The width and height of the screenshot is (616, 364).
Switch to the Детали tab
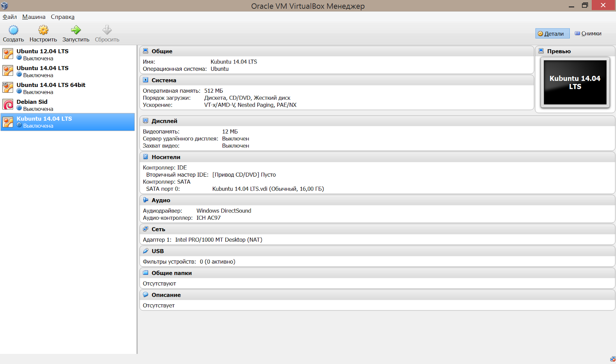552,33
